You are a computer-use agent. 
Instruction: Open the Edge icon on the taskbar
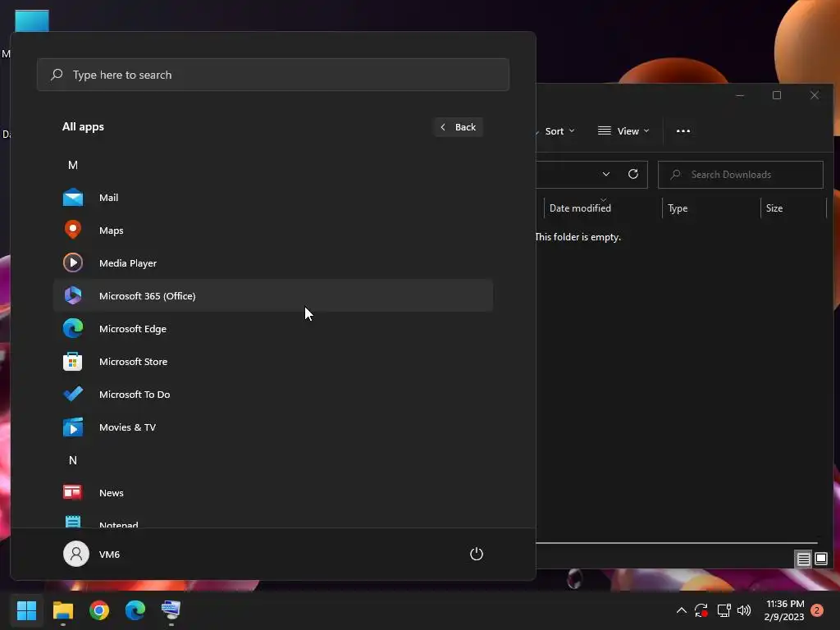point(135,610)
